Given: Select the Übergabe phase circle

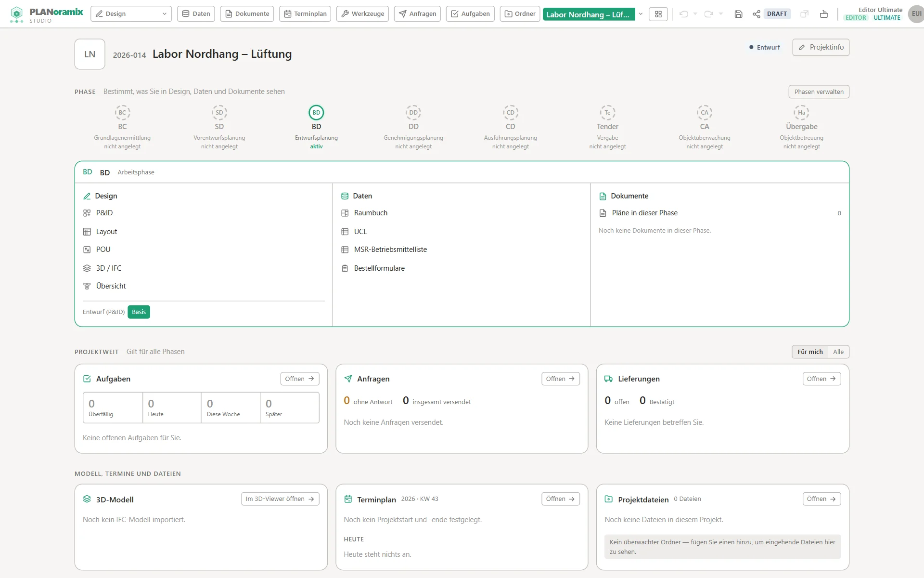Looking at the screenshot, I should coord(801,113).
